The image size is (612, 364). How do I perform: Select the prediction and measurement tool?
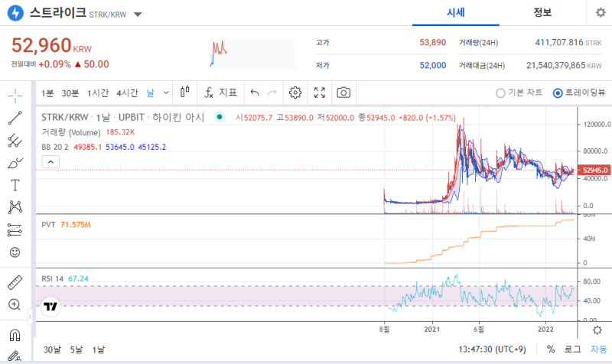15,229
